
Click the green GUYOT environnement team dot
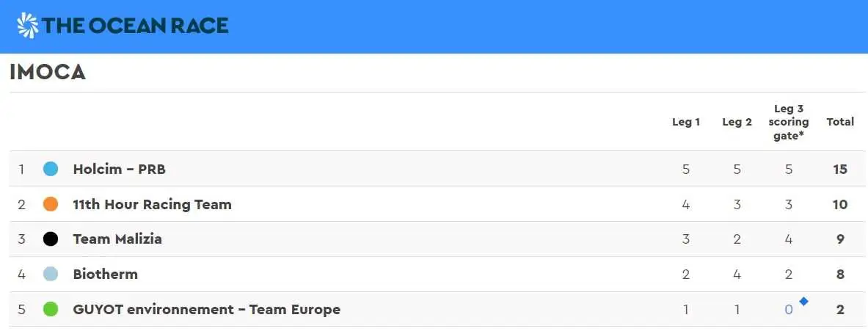[x=51, y=309]
